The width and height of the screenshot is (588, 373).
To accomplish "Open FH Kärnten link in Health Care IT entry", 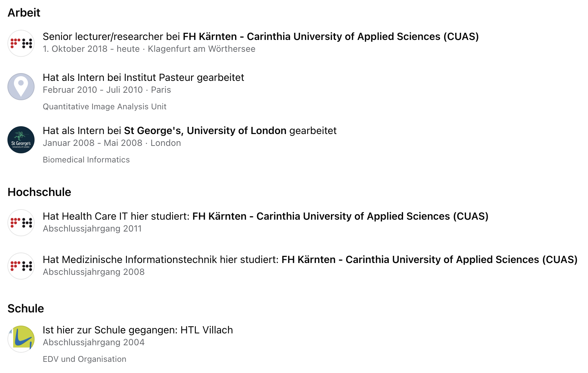I will pyautogui.click(x=340, y=216).
